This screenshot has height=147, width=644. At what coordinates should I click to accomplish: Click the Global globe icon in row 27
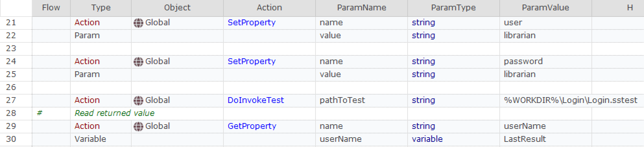click(138, 101)
